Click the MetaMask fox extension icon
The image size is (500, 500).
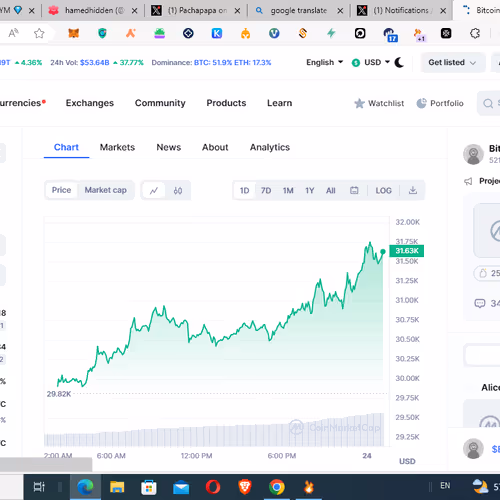point(74,33)
